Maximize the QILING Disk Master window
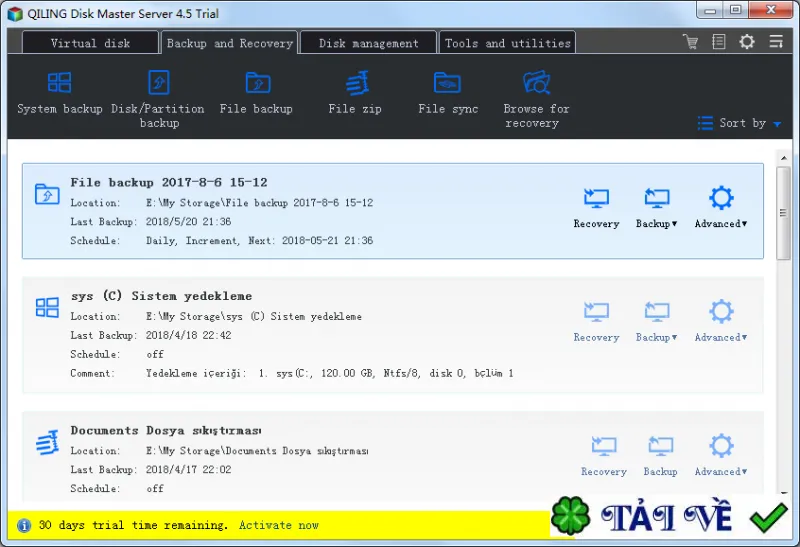Viewport: 800px width, 547px height. [735, 10]
